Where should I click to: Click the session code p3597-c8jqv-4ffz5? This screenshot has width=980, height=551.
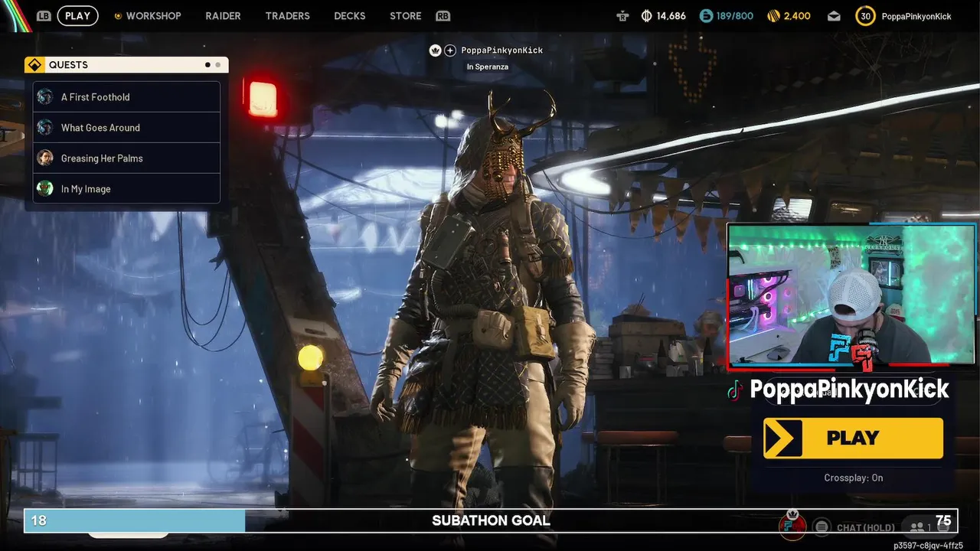coord(928,546)
